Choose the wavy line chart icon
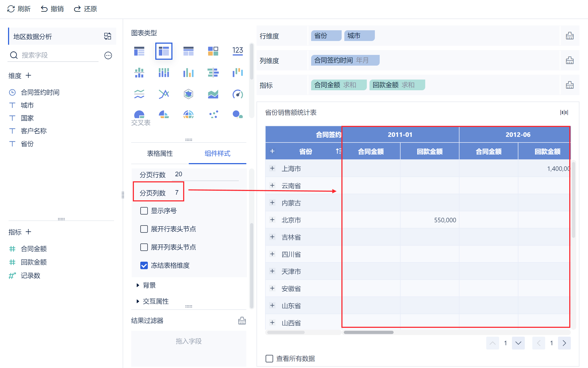Image resolution: width=588 pixels, height=368 pixels. coord(139,94)
